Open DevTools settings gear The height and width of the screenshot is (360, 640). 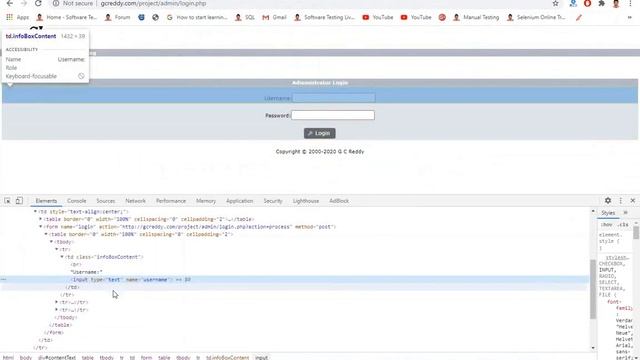[x=608, y=200]
